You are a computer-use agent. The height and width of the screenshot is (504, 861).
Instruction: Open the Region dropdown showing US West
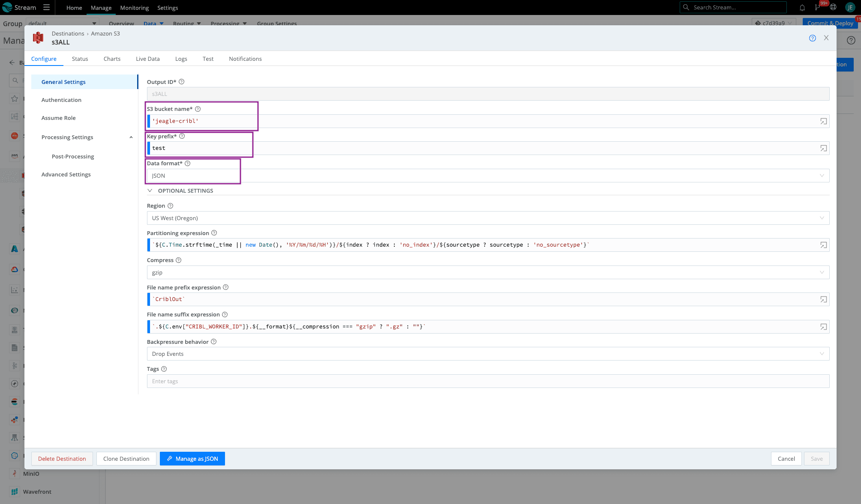pos(488,218)
